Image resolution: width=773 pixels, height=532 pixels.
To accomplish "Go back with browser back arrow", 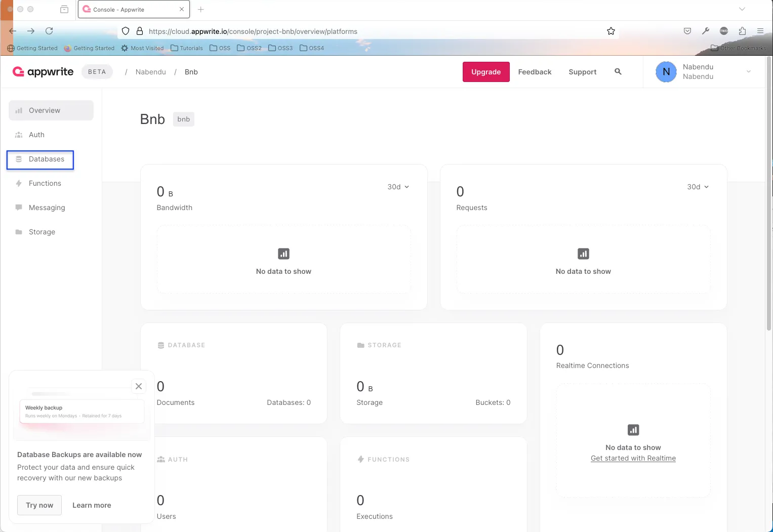I will pyautogui.click(x=13, y=31).
